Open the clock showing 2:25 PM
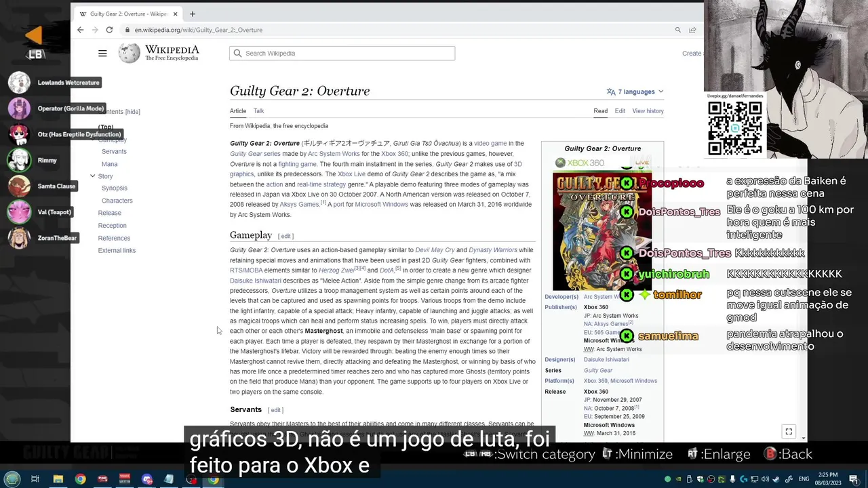The height and width of the screenshot is (488, 868). click(x=828, y=479)
